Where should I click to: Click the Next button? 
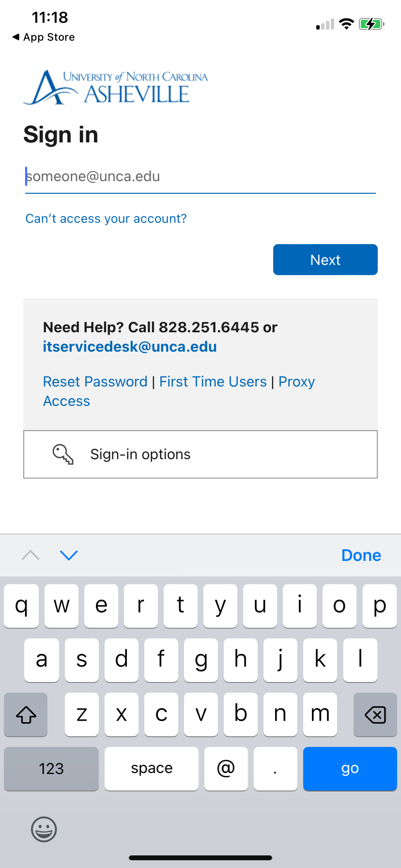(x=325, y=260)
